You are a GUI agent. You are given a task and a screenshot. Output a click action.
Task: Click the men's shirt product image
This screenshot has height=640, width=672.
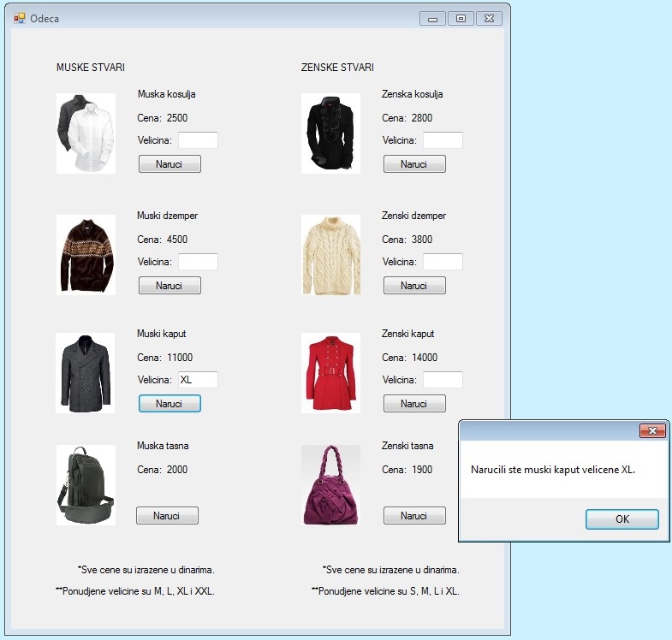point(86,133)
